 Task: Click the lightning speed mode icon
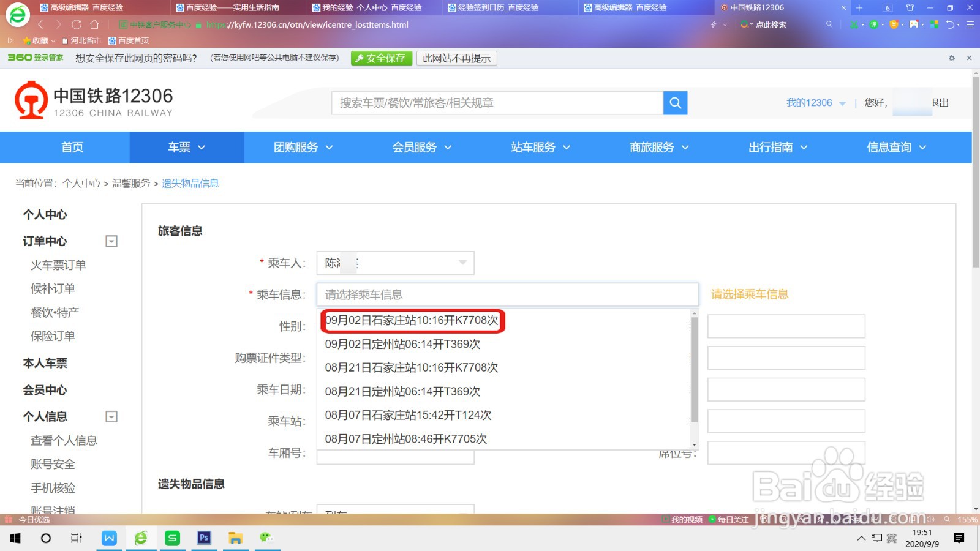(714, 24)
